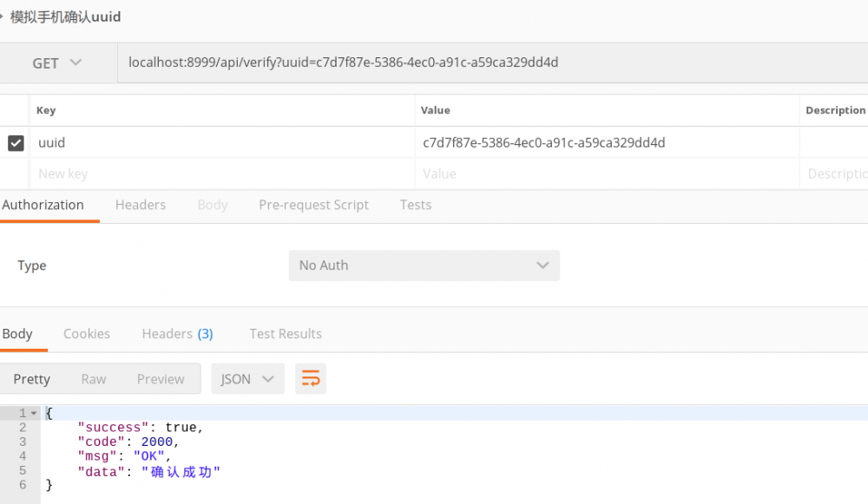Select the Preview response view
This screenshot has height=504, width=868.
click(x=160, y=378)
